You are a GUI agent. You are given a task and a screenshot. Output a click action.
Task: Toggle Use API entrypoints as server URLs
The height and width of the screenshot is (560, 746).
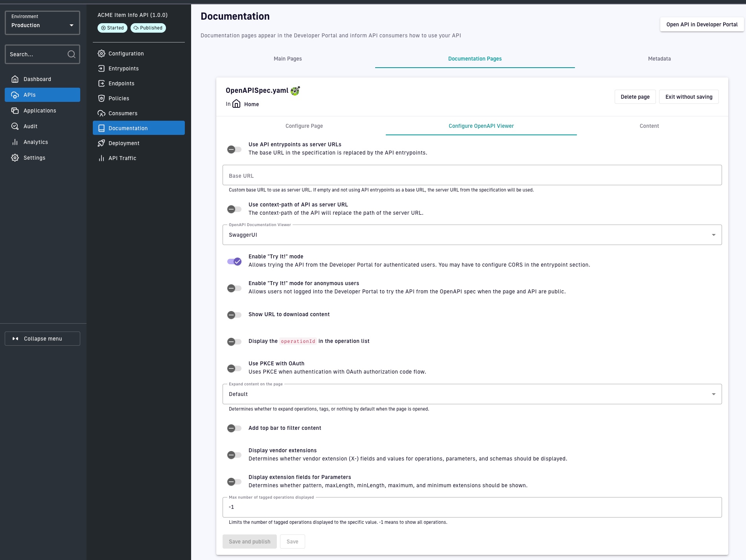[x=234, y=149]
